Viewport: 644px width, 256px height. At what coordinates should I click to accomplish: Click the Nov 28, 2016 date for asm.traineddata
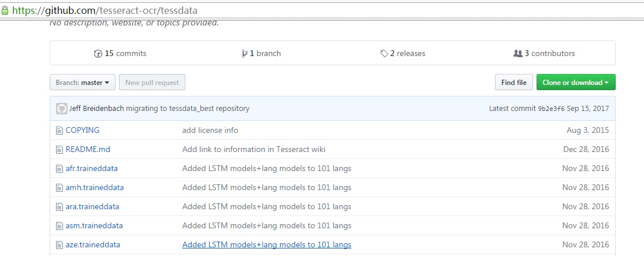(586, 225)
